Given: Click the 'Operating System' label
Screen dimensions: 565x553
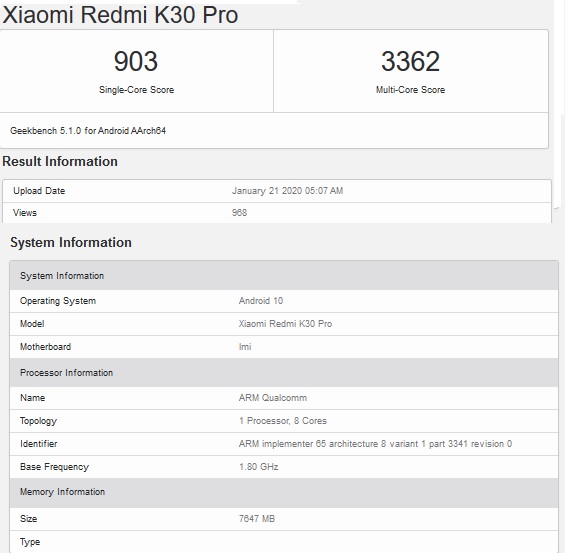Looking at the screenshot, I should pos(58,301).
